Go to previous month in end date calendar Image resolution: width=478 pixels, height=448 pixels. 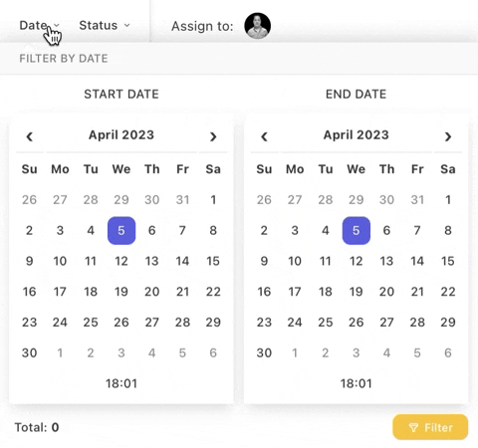click(264, 136)
